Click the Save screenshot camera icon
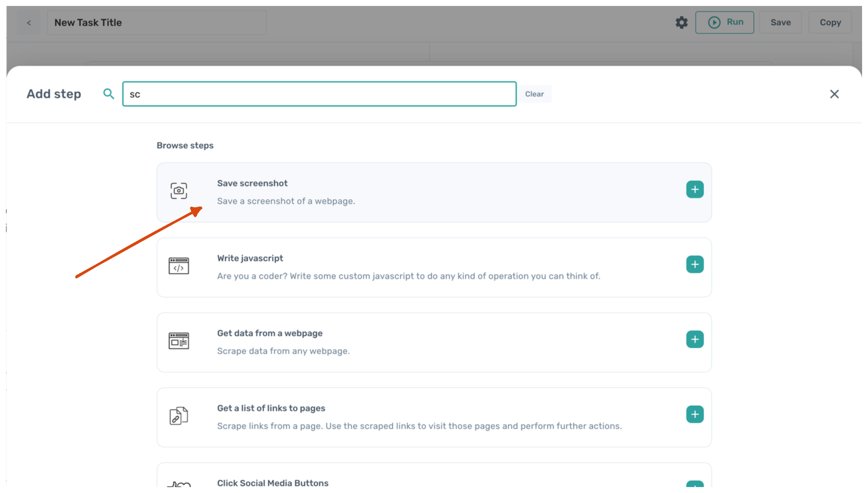 pos(179,191)
